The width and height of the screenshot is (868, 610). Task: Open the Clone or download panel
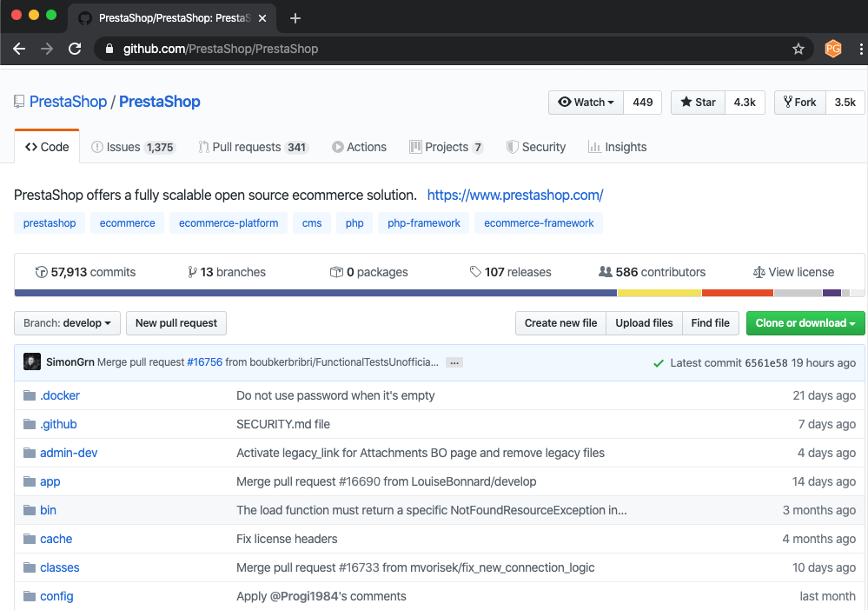tap(805, 322)
